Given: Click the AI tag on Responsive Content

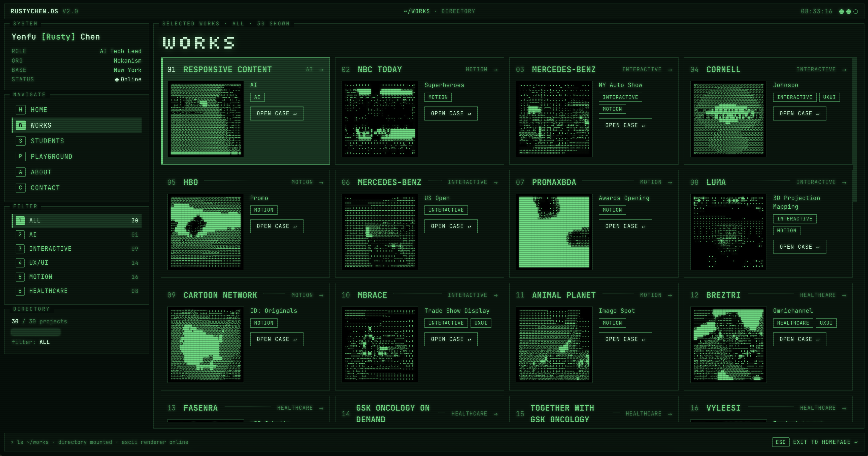Looking at the screenshot, I should (x=257, y=97).
